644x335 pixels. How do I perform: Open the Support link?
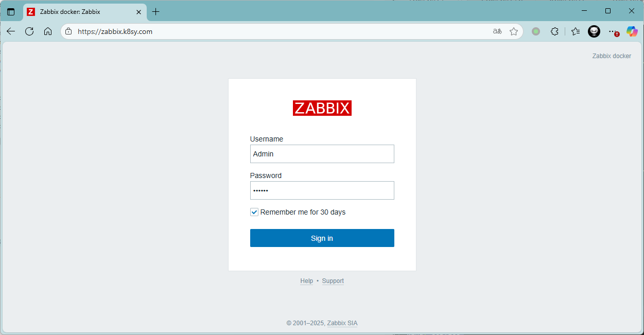coord(333,281)
